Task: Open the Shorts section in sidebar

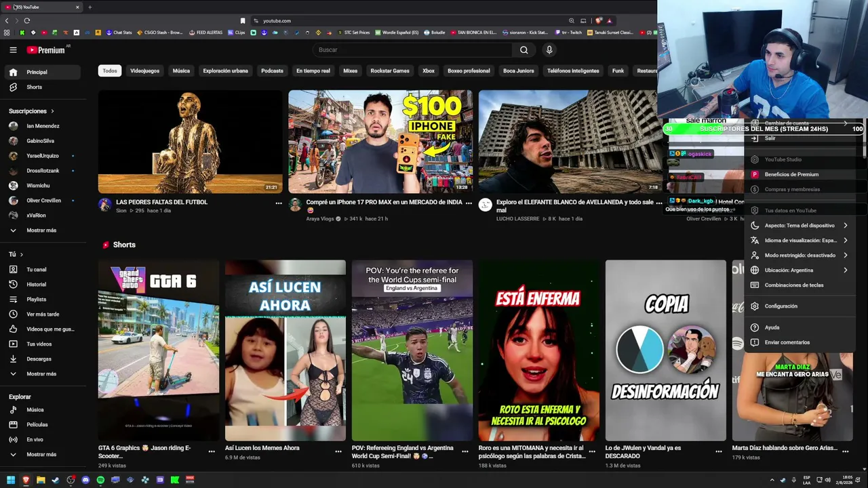Action: [x=41, y=87]
